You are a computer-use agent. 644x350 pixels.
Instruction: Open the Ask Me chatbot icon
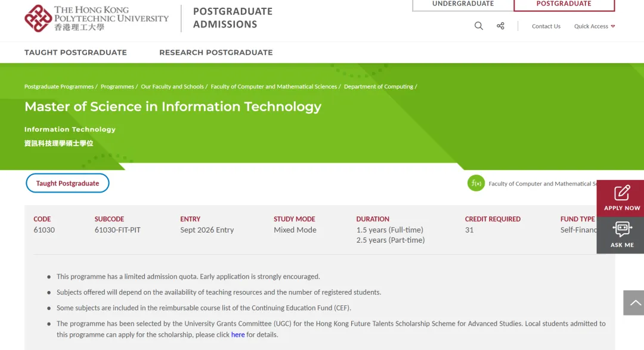pos(621,230)
